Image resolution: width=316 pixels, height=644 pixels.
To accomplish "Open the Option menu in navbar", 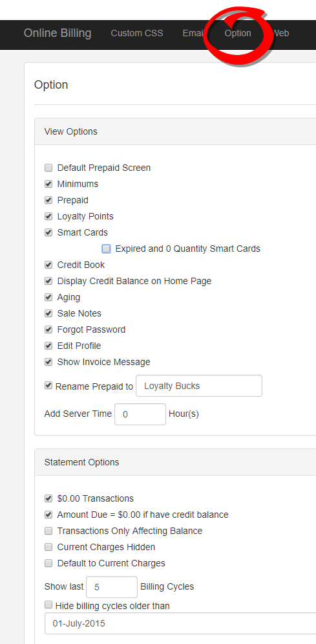I will tap(238, 33).
